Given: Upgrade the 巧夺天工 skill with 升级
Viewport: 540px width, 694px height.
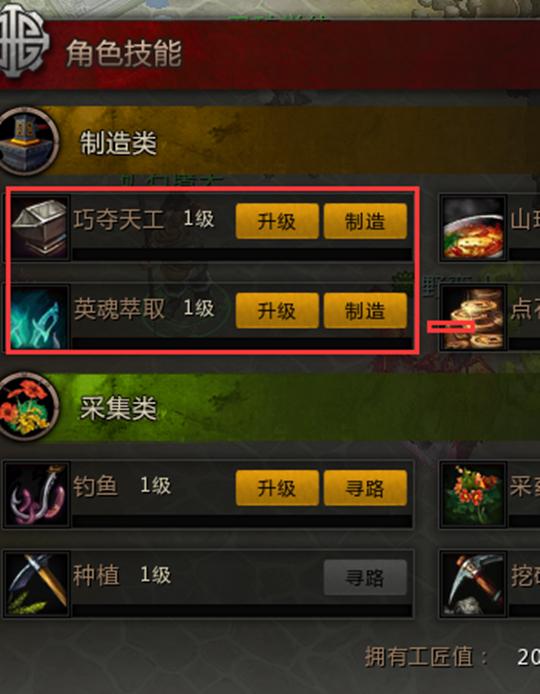Looking at the screenshot, I should (277, 221).
